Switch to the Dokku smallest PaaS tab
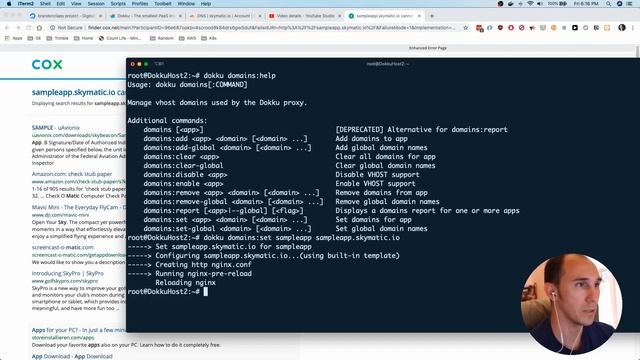This screenshot has width=640, height=360. tap(145, 16)
